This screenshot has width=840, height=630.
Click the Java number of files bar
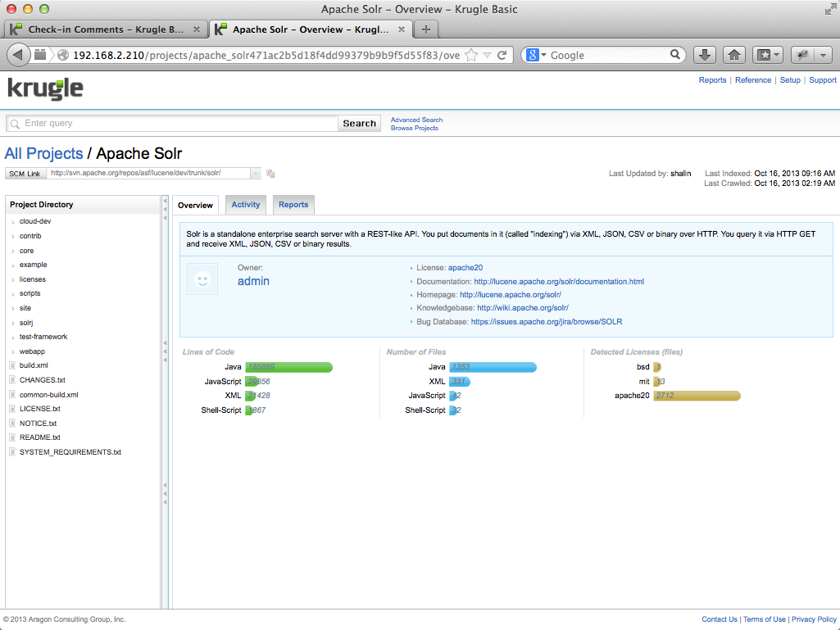click(493, 367)
